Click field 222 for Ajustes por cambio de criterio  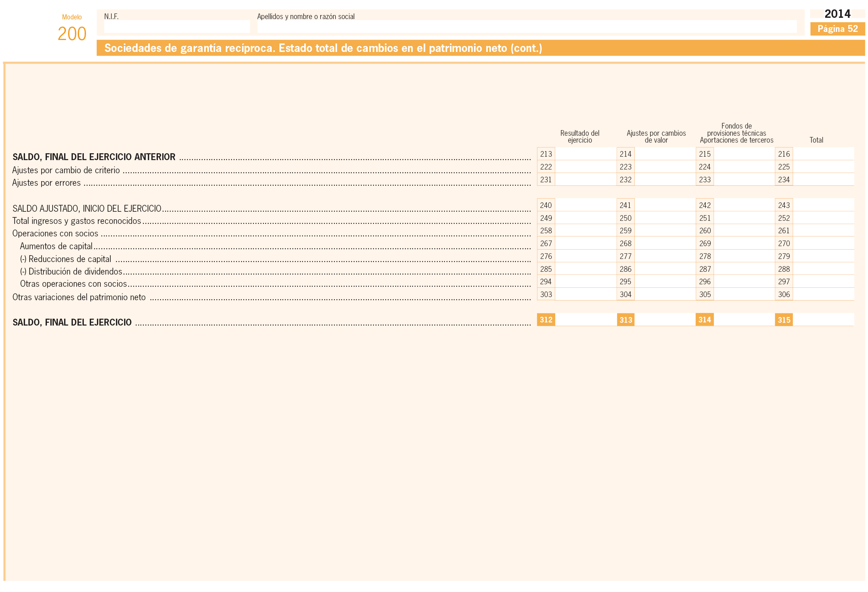[x=586, y=167]
